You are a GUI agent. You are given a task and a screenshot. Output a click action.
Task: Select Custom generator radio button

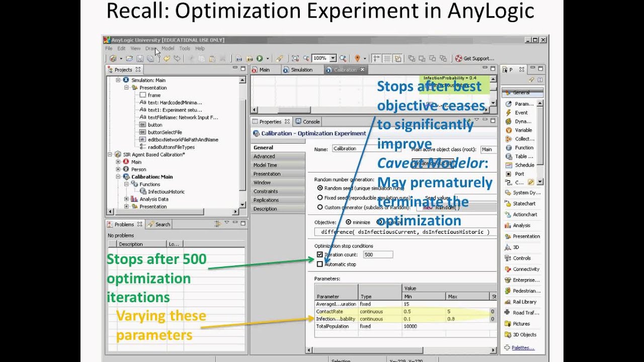pyautogui.click(x=320, y=207)
